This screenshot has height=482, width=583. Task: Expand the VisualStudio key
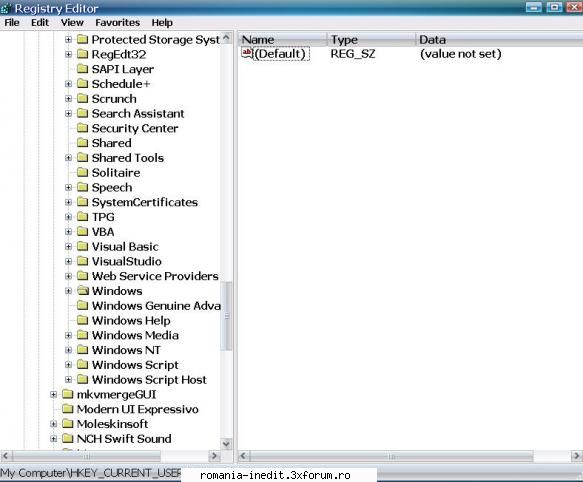(x=68, y=261)
